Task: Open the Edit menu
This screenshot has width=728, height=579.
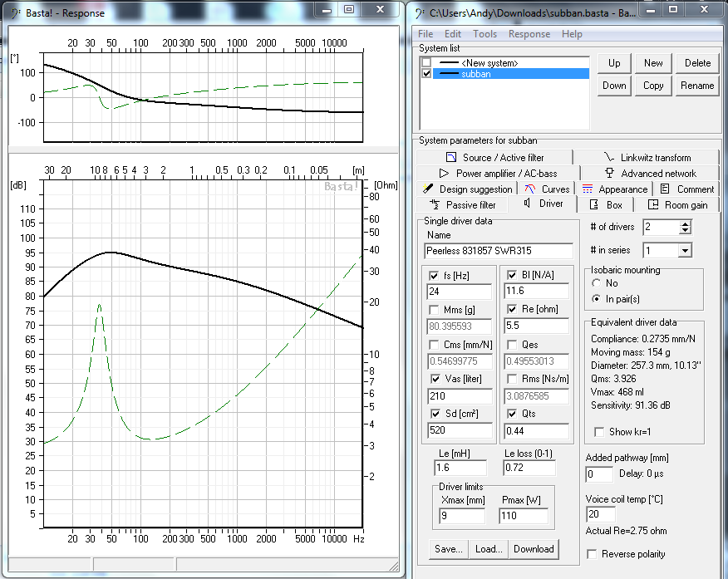Action: pos(453,34)
